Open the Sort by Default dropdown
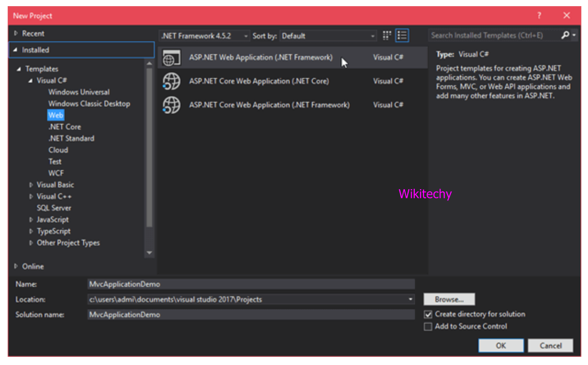 [x=328, y=36]
